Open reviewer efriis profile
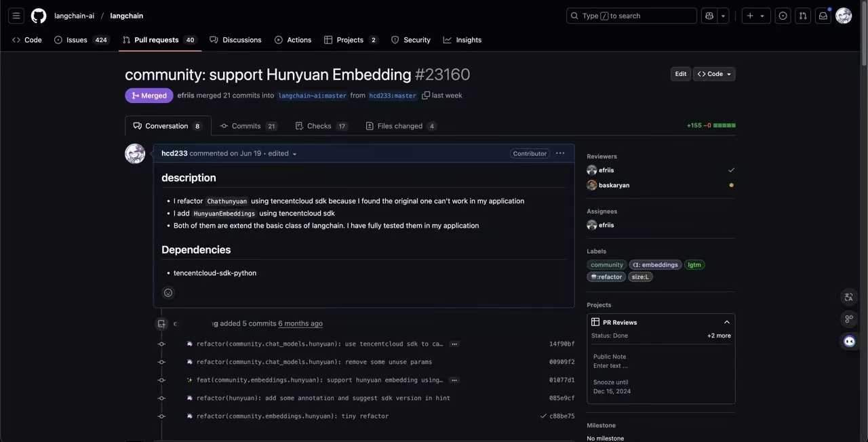Image resolution: width=868 pixels, height=442 pixels. (x=606, y=170)
